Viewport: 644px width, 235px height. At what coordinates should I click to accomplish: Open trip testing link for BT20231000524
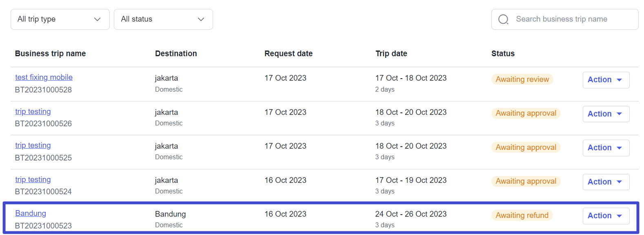click(33, 180)
